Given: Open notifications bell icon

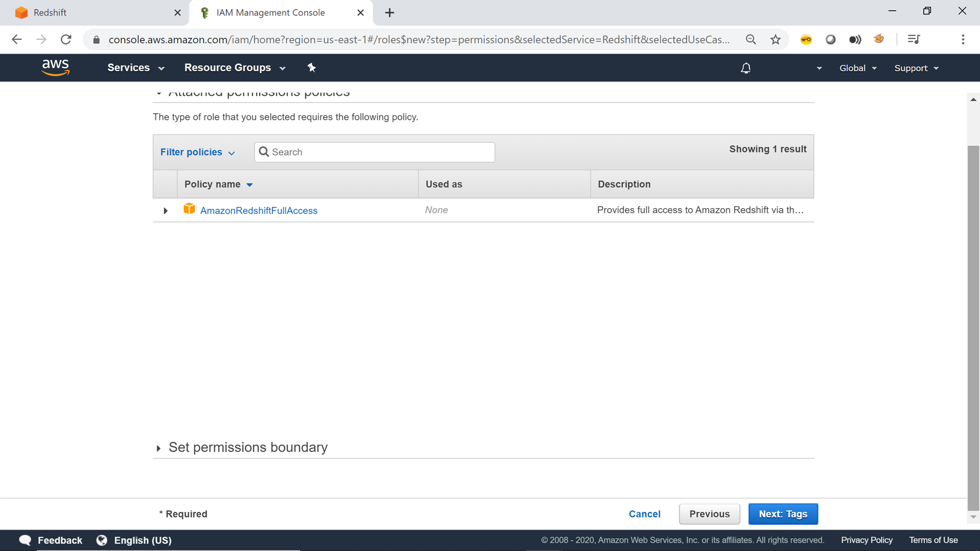Looking at the screenshot, I should 745,68.
